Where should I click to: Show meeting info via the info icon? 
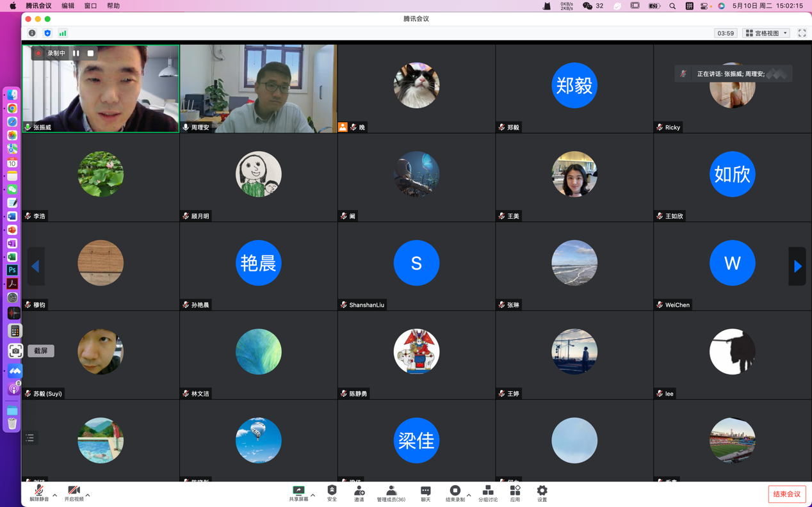32,33
